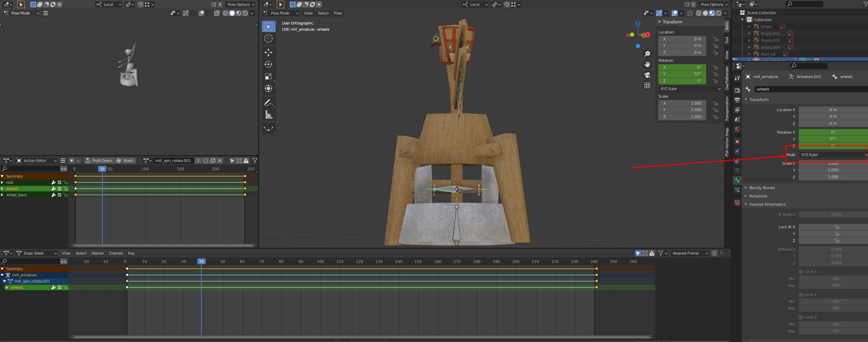Open the Nearest Frame dropdown
This screenshot has width=868, height=342.
(x=690, y=253)
